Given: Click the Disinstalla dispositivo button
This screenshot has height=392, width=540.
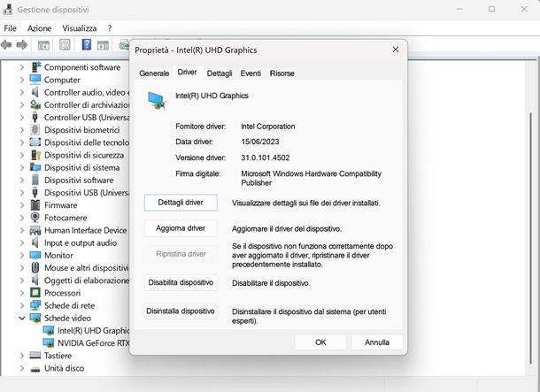Looking at the screenshot, I should coord(181,311).
